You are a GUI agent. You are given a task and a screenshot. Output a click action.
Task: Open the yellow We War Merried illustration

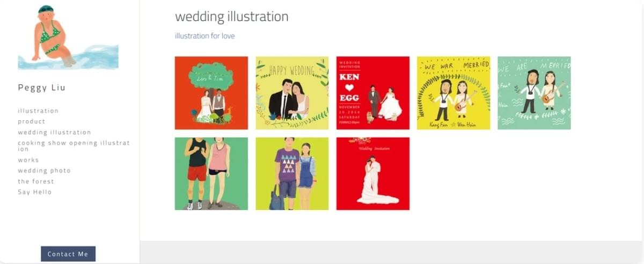453,93
